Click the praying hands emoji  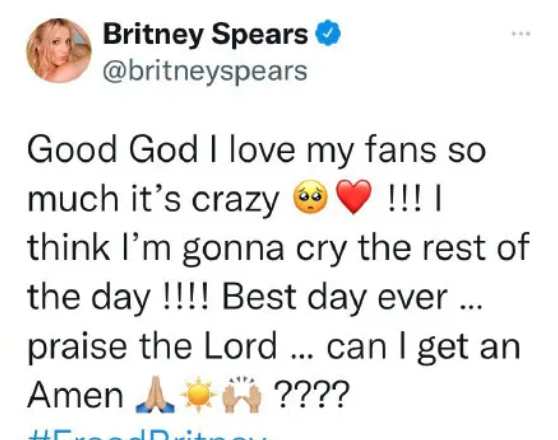pyautogui.click(x=156, y=394)
